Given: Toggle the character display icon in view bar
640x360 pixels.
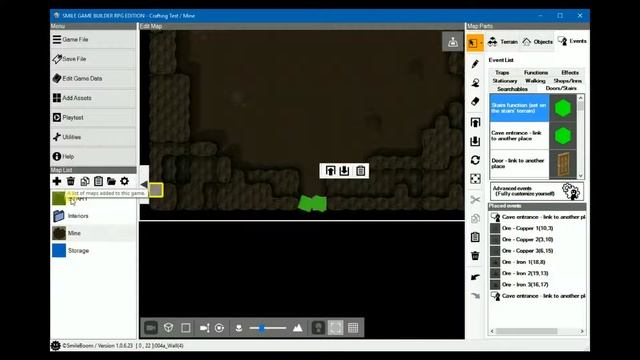Looking at the screenshot, I should click(318, 328).
